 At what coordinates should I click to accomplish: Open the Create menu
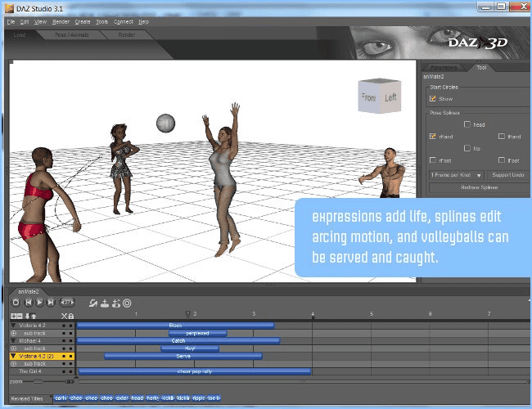[83, 22]
